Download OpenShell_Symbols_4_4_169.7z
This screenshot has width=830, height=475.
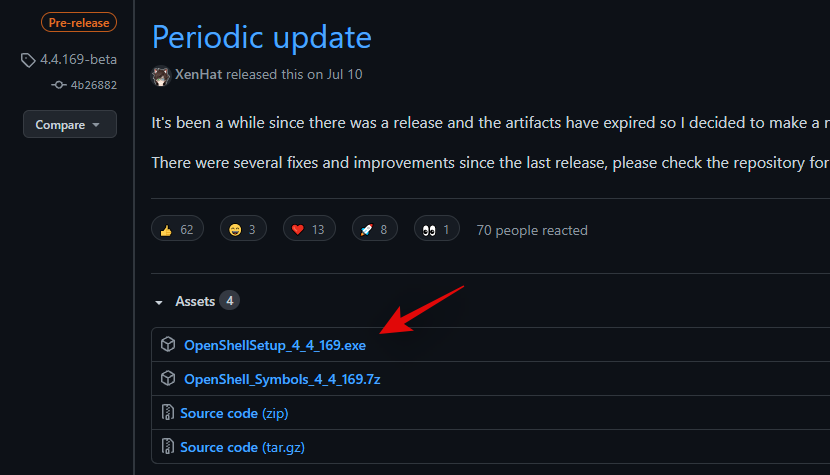tap(282, 379)
